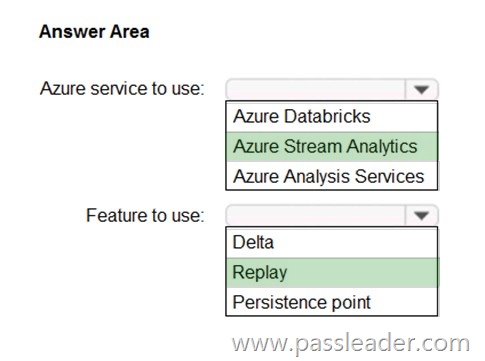The height and width of the screenshot is (361, 485).
Task: Select Azure Databricks from the list
Action: click(x=332, y=117)
